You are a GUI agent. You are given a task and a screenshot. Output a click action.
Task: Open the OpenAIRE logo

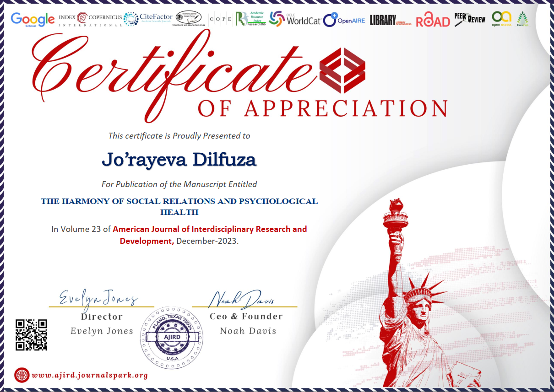pos(344,20)
